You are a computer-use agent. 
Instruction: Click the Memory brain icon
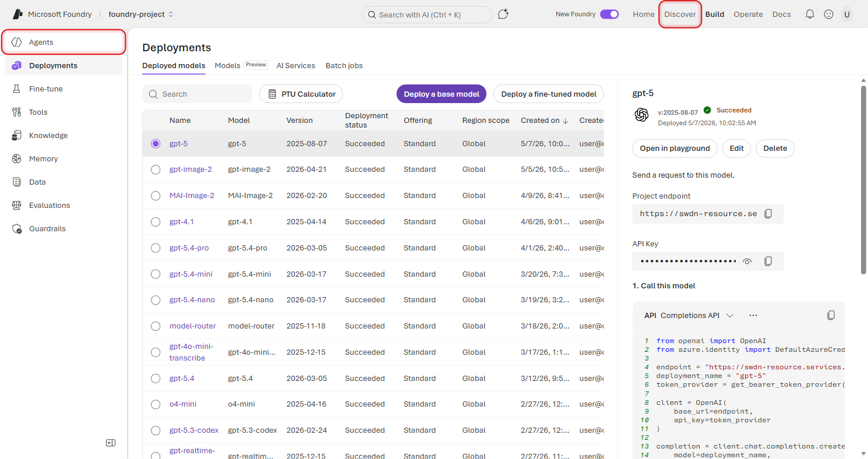click(17, 158)
